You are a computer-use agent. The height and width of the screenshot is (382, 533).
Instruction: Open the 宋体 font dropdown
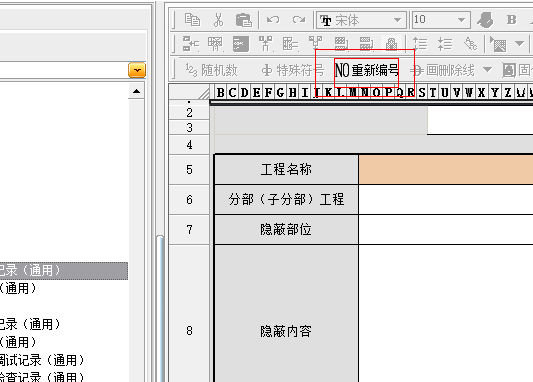click(x=397, y=20)
